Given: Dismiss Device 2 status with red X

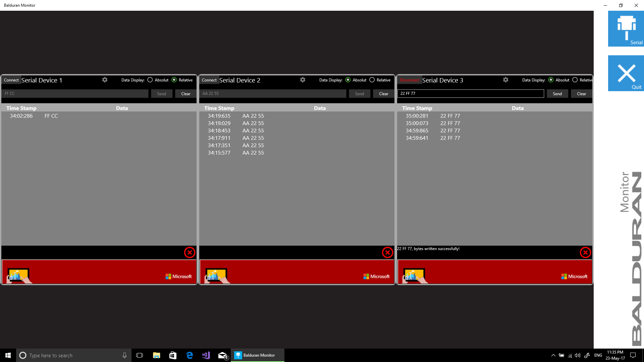Looking at the screenshot, I should click(x=387, y=252).
